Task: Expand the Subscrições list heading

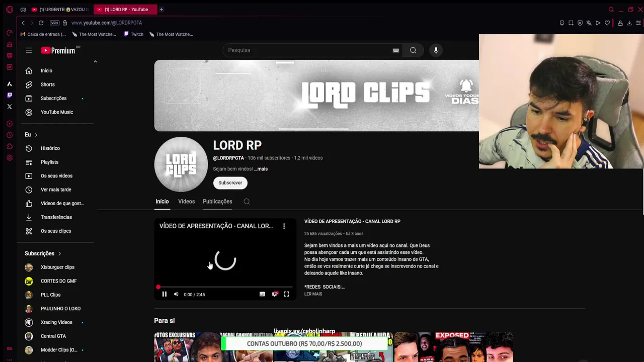Action: click(43, 253)
